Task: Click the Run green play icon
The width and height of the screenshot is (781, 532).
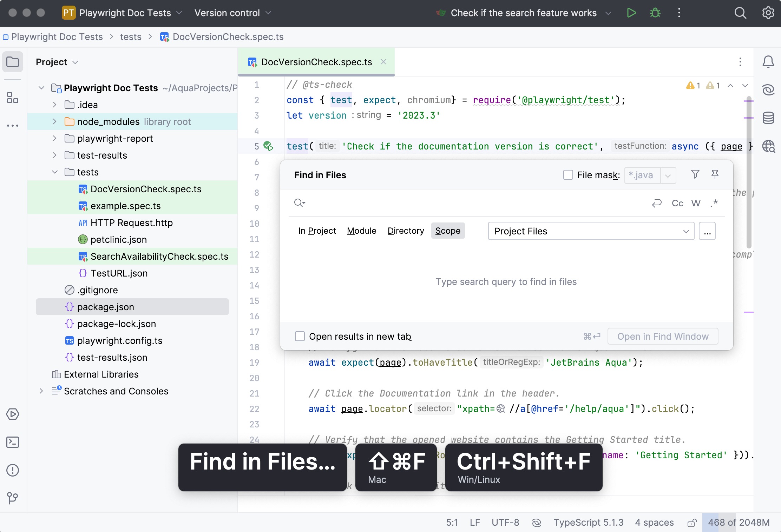Action: pos(631,13)
